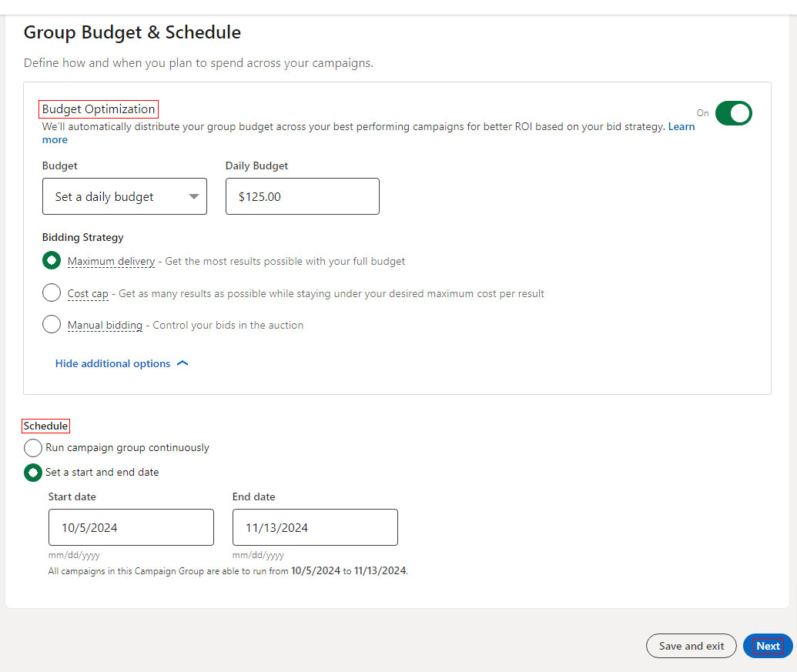
Task: Toggle the Budget Optimization switch off
Action: point(733,112)
